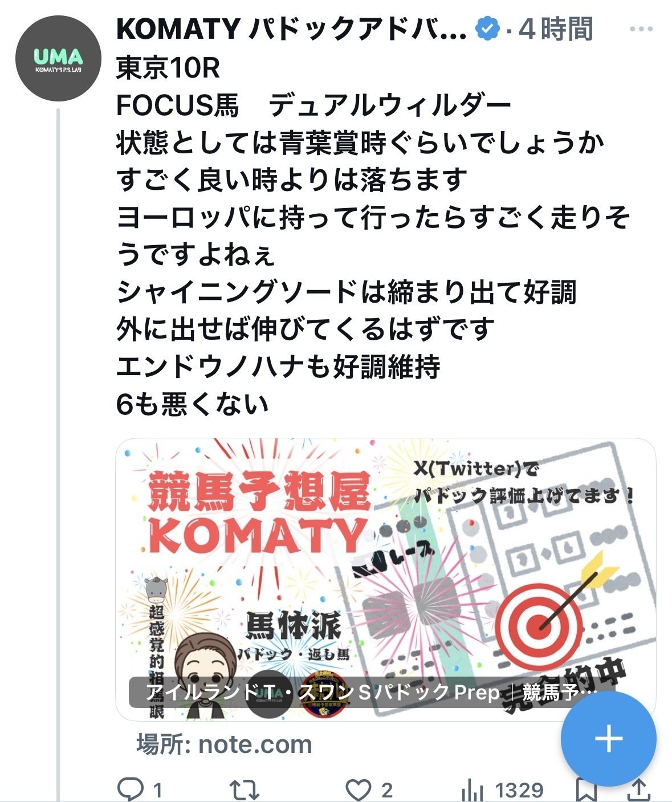The height and width of the screenshot is (802, 672).
Task: Open the KOMATY UMA profile avatar
Action: 58,59
